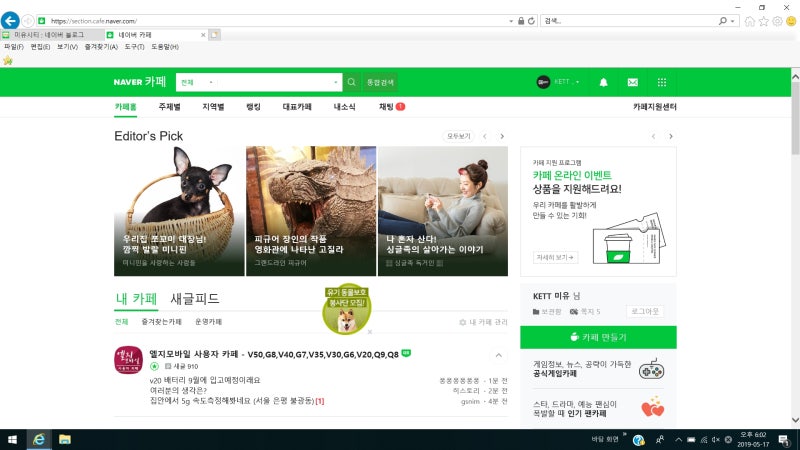Show hidden system tray icons chevron
The height and width of the screenshot is (450, 800).
click(678, 440)
